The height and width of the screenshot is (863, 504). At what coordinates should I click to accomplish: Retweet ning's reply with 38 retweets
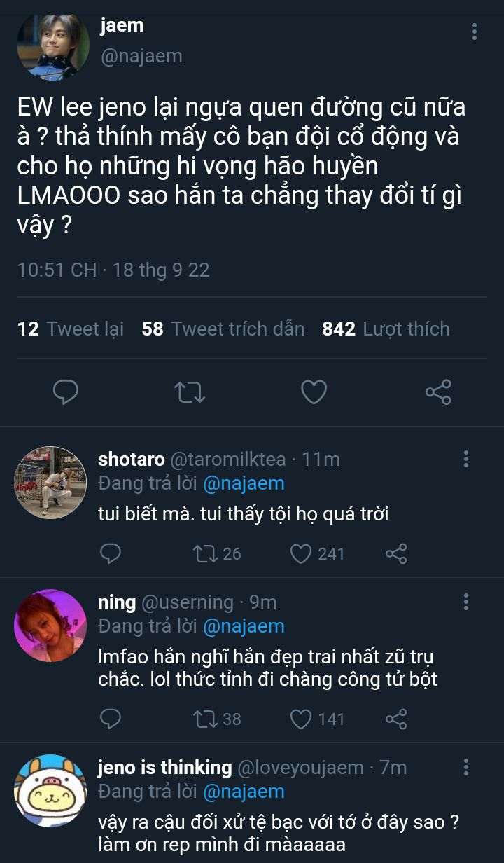tap(204, 719)
